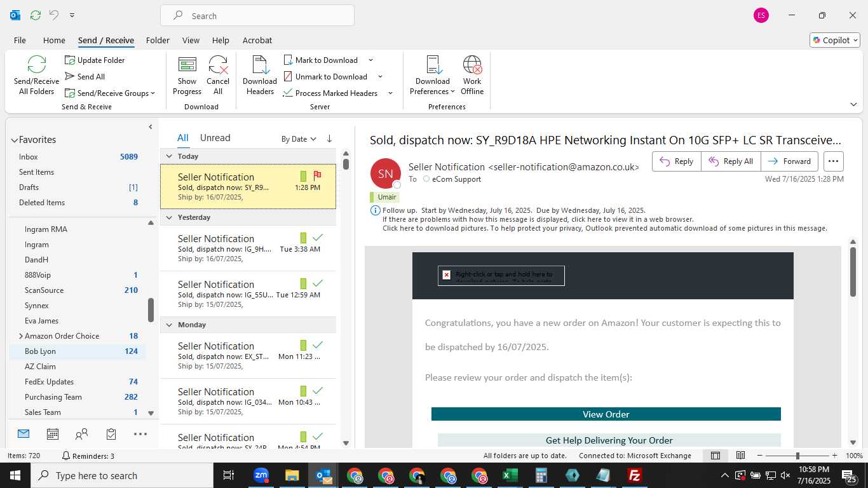Open Unmark to Download dropdown arrow
The image size is (868, 488).
pyautogui.click(x=381, y=77)
